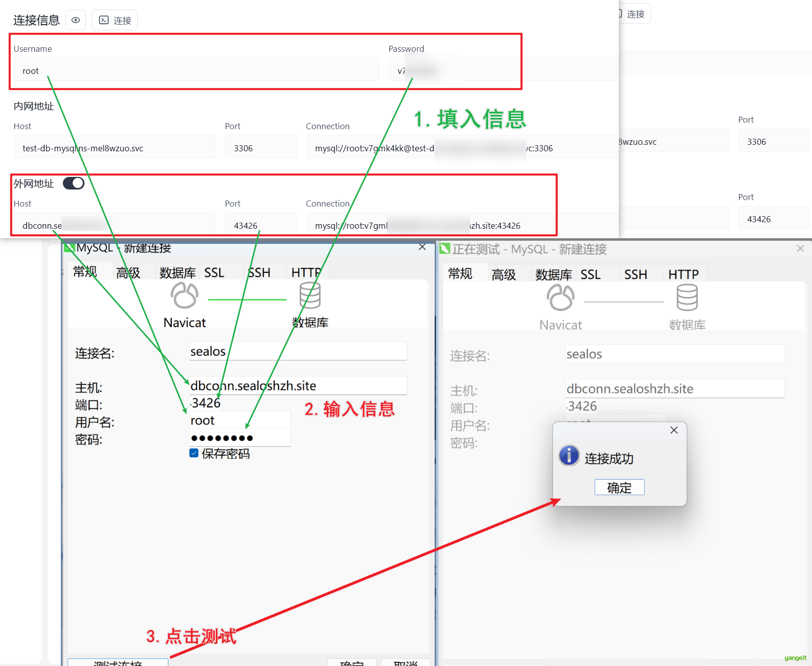The height and width of the screenshot is (666, 812).
Task: Click the 连接 button with the terminal icon
Action: pyautogui.click(x=115, y=20)
